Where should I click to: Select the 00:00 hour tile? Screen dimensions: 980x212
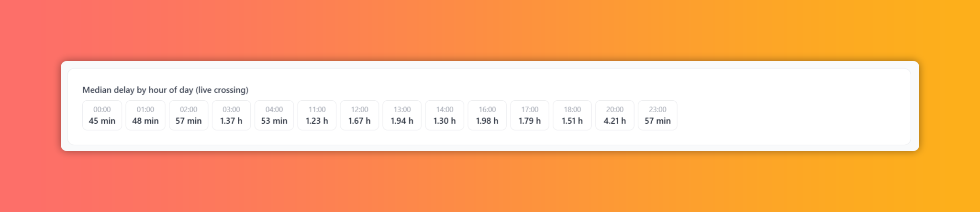point(102,115)
